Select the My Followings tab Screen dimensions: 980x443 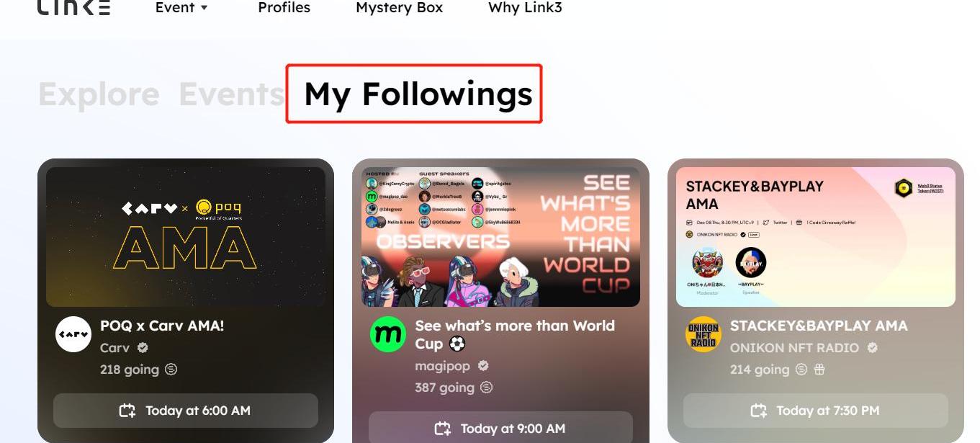click(418, 94)
